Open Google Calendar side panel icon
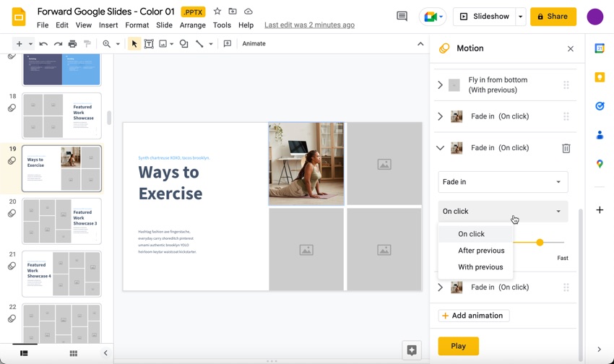The width and height of the screenshot is (614, 364). tap(600, 48)
